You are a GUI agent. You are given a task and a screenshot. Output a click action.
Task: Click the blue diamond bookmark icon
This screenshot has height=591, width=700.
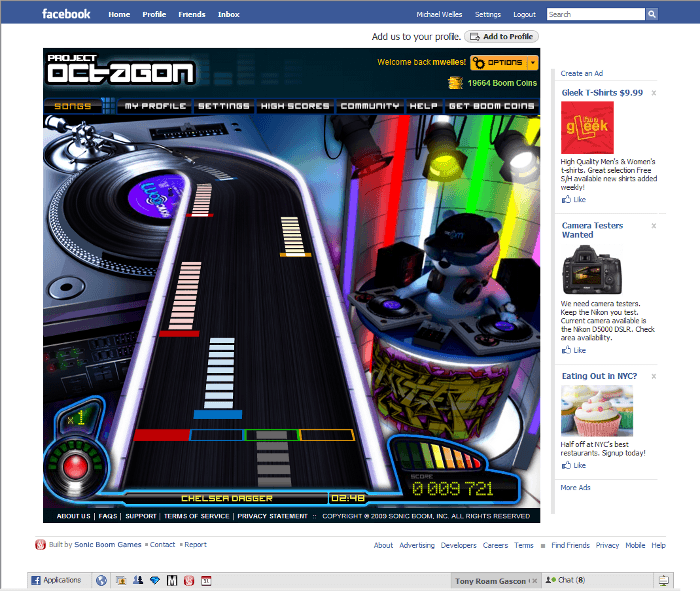click(155, 580)
